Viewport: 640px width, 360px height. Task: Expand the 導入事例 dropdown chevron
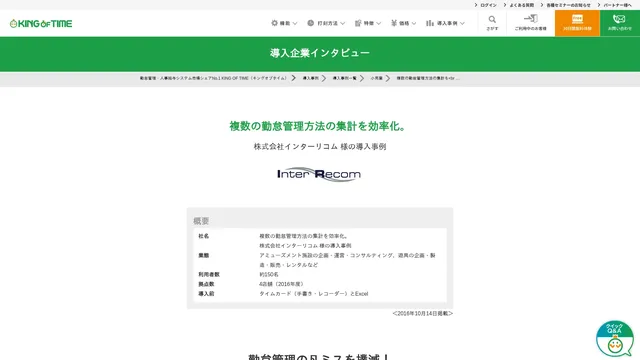click(462, 24)
